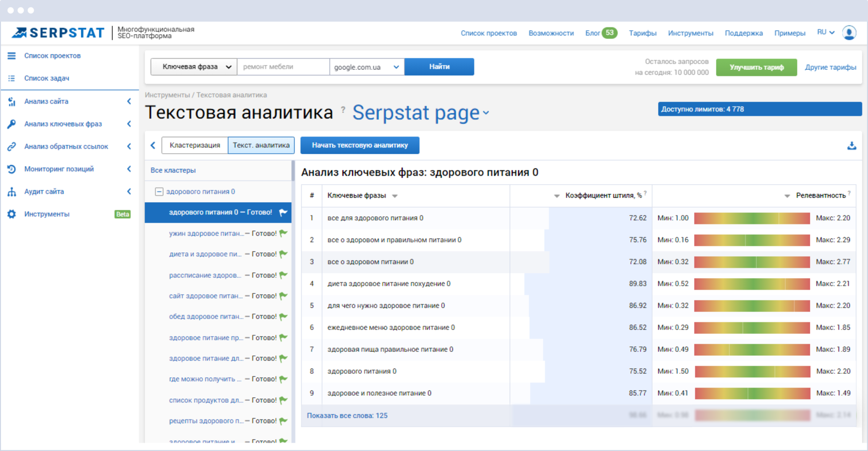Click the flag icon on список продуктов row
The height and width of the screenshot is (451, 868).
(x=283, y=400)
